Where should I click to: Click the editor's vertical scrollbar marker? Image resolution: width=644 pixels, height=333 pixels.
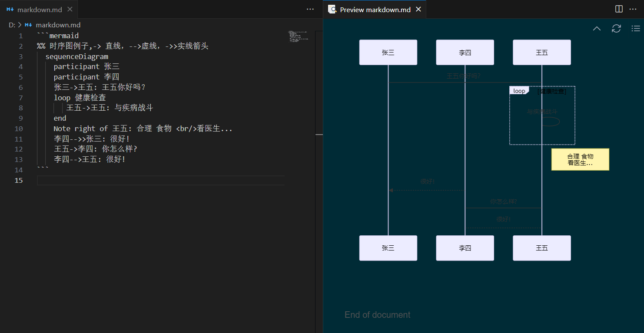[x=319, y=135]
